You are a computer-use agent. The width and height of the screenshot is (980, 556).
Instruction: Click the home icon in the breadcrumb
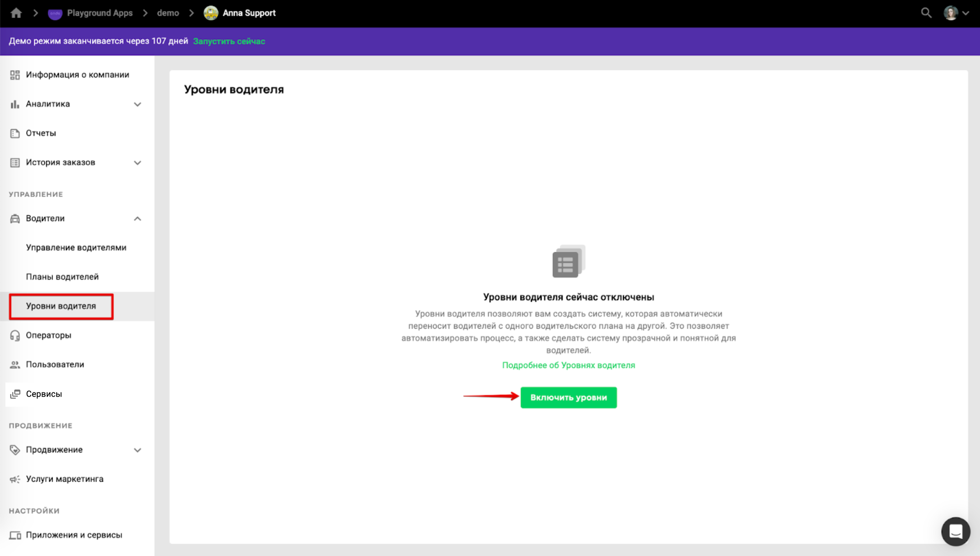pyautogui.click(x=16, y=13)
